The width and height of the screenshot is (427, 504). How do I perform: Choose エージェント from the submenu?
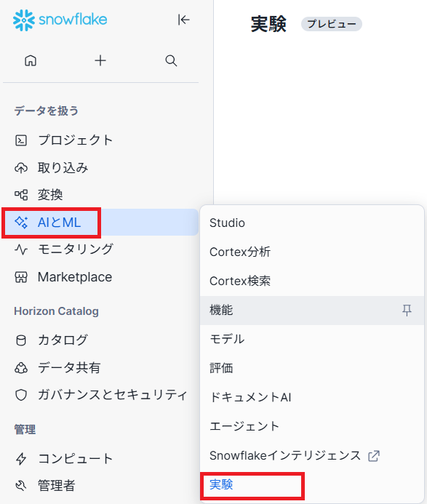point(312,426)
